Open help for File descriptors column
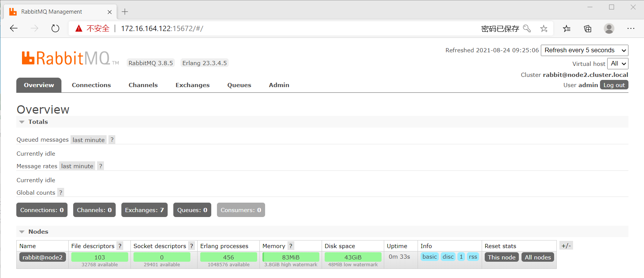The width and height of the screenshot is (644, 278). click(120, 246)
